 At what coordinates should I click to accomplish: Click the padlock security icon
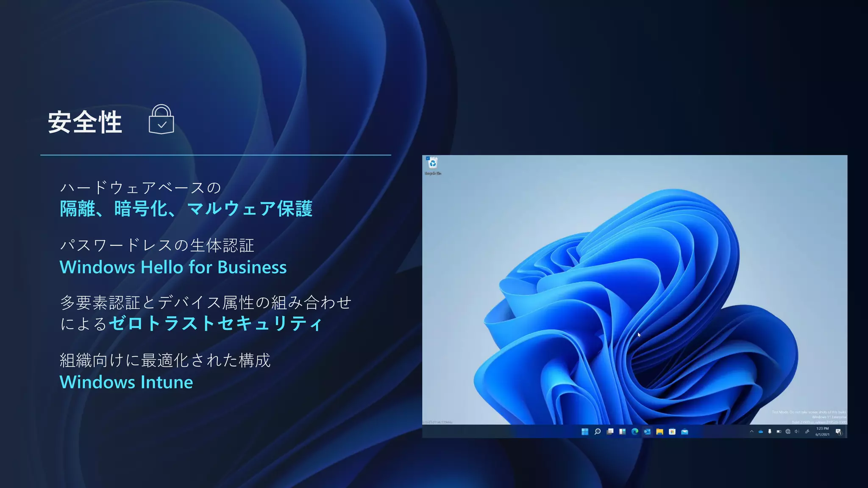click(x=161, y=119)
